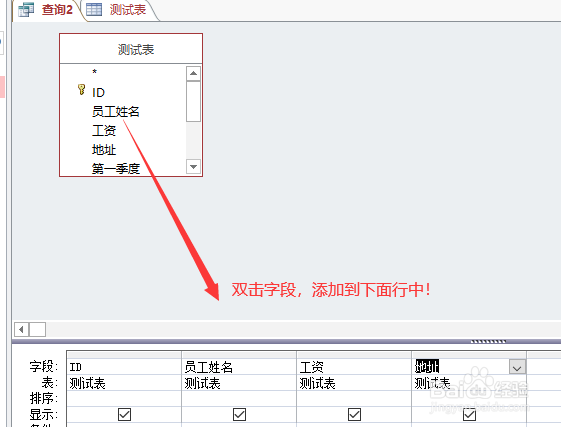Click the 工资 field cell in grid

click(x=354, y=367)
